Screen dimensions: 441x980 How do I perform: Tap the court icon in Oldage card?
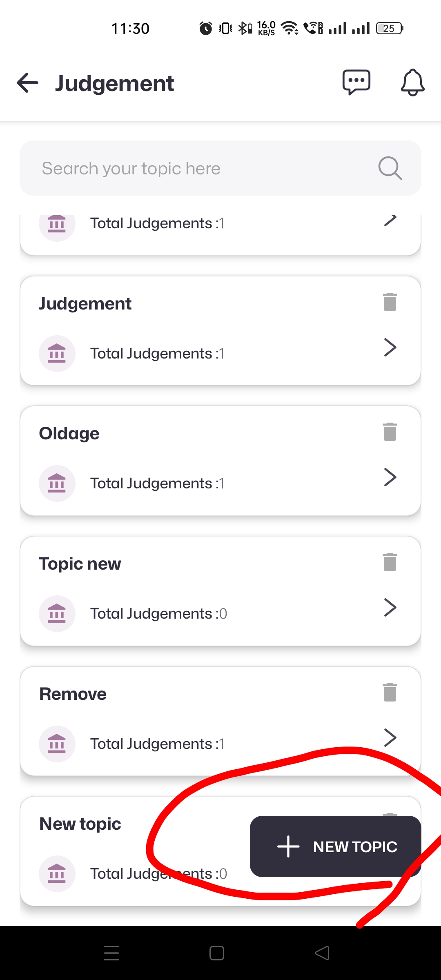coord(57,483)
